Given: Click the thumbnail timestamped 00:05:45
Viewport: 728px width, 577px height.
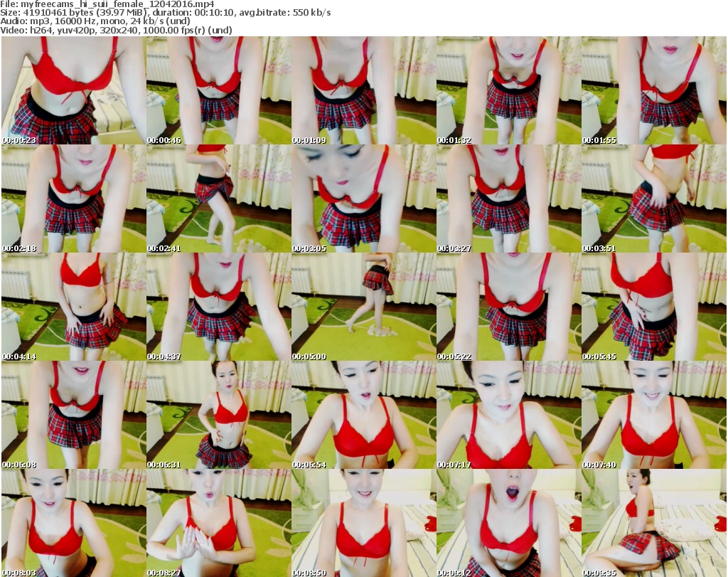Looking at the screenshot, I should [654, 307].
